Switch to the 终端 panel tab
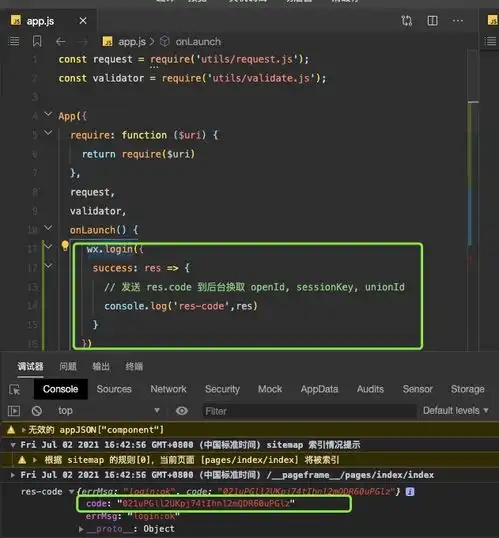 (x=134, y=366)
